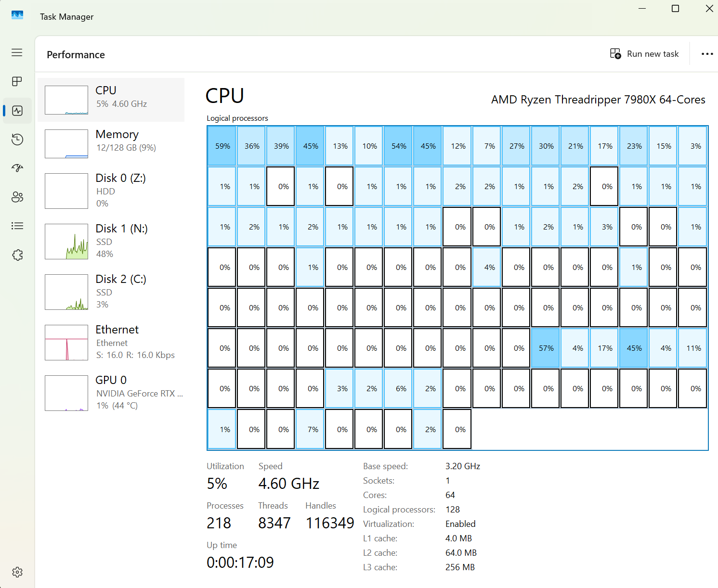
Task: Select Memory in the resource list
Action: click(x=111, y=143)
